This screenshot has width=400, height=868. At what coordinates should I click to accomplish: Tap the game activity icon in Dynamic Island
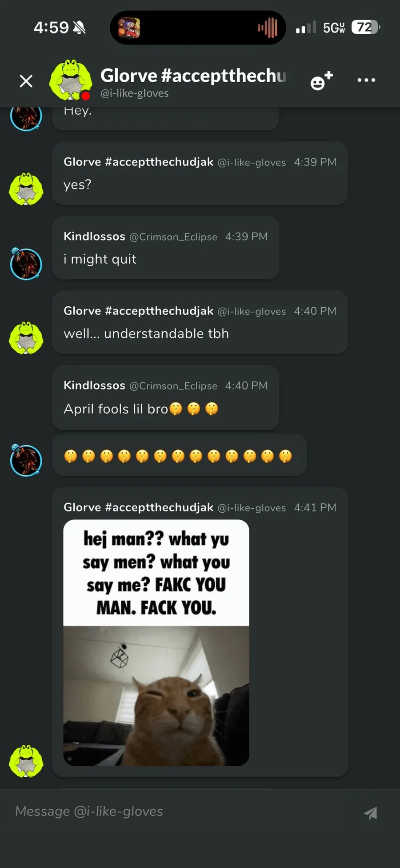[129, 28]
